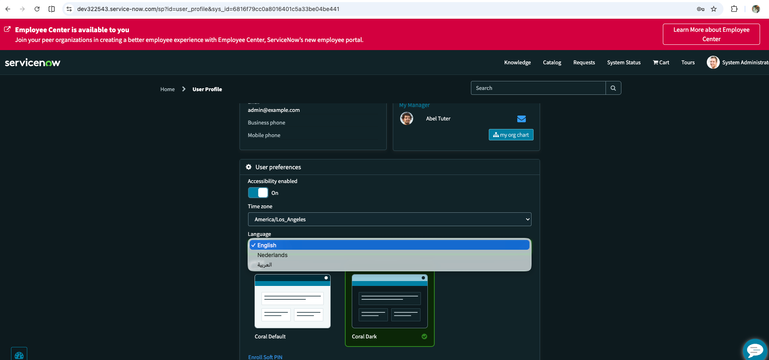Toggle Accessibility enabled switch off

(258, 193)
